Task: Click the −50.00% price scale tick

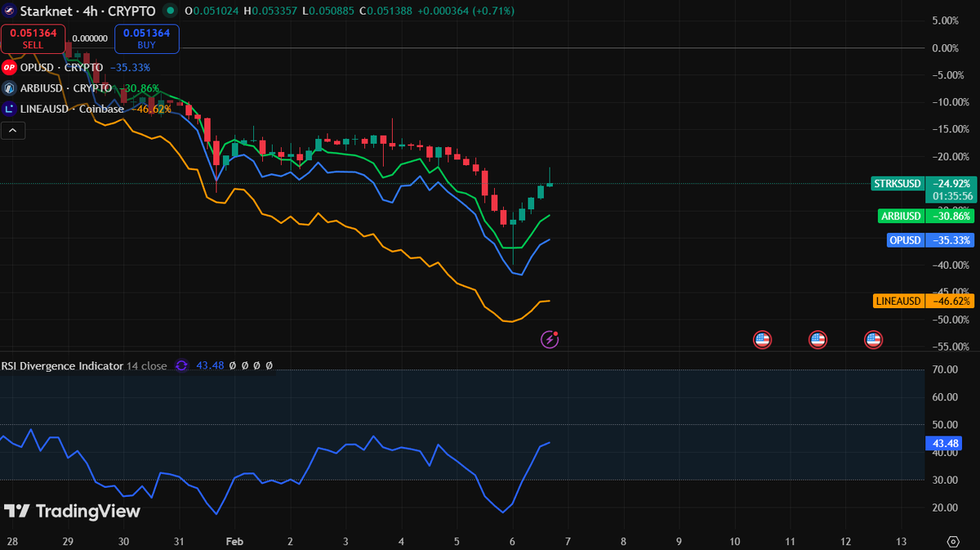Action: point(951,319)
